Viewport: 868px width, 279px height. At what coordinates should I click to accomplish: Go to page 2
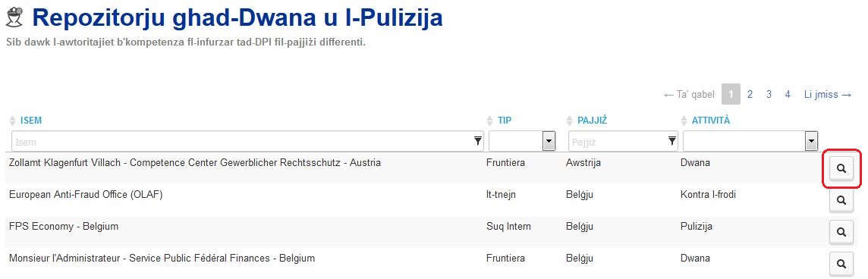pyautogui.click(x=750, y=95)
